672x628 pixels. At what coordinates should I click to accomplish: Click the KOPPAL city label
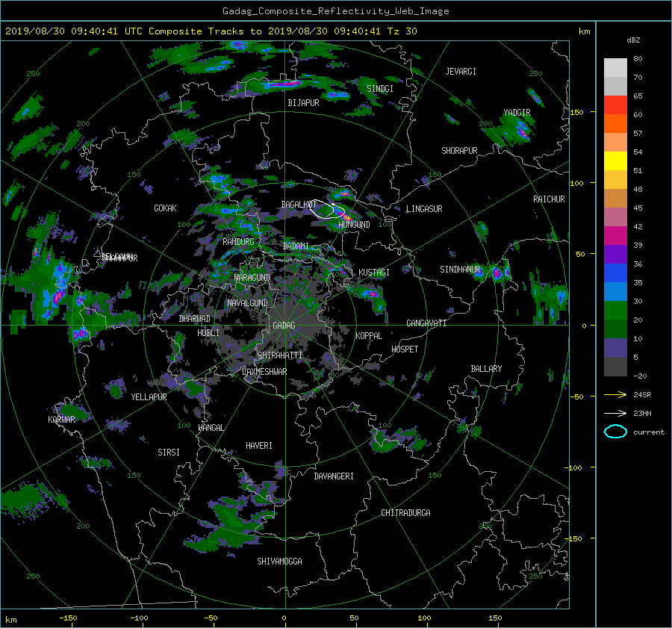coord(369,336)
